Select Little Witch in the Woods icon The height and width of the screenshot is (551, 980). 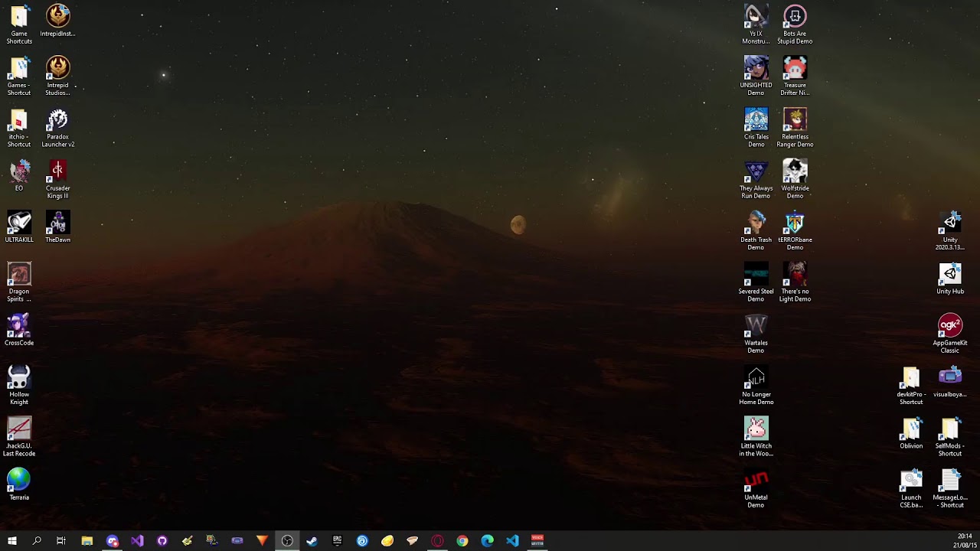pyautogui.click(x=756, y=436)
